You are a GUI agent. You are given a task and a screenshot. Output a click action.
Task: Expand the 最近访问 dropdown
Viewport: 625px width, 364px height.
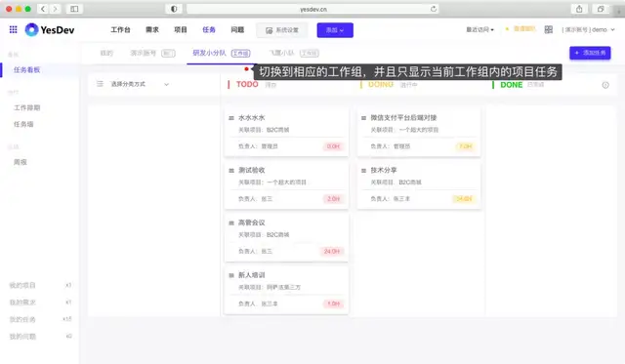pos(479,30)
